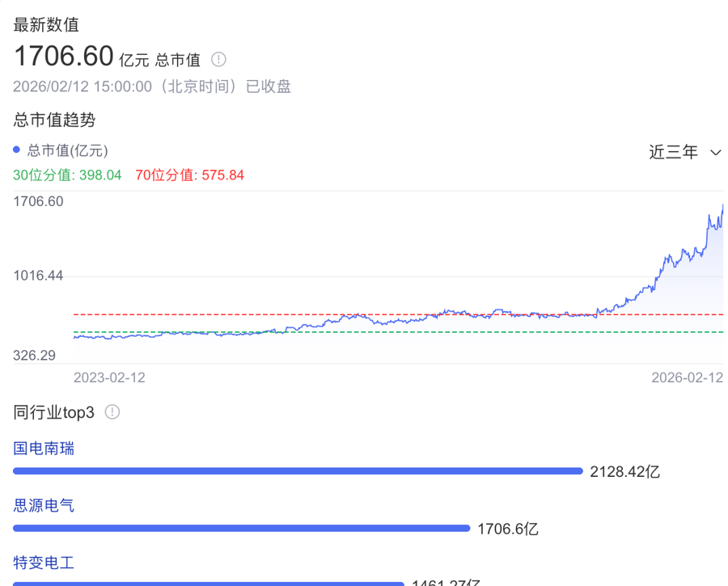Click the 2026-02-12 end date label
This screenshot has width=728, height=586.
coord(688,377)
